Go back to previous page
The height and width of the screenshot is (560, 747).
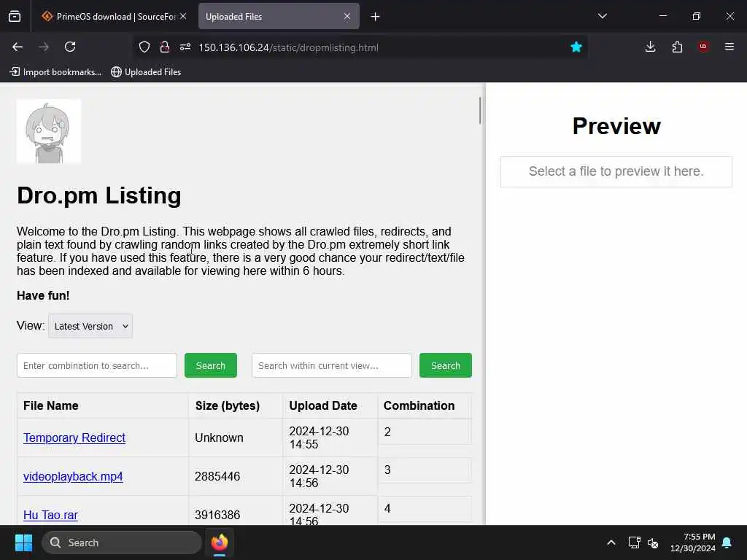pos(18,47)
